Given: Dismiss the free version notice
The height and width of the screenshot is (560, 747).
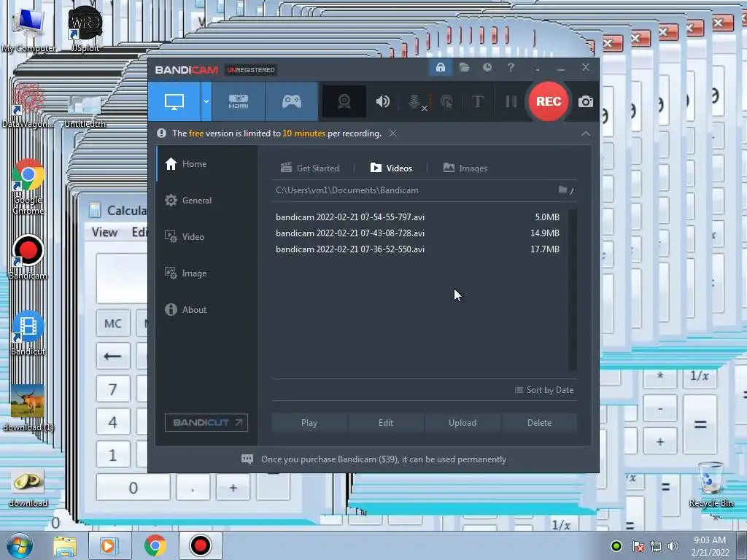Looking at the screenshot, I should pyautogui.click(x=392, y=133).
